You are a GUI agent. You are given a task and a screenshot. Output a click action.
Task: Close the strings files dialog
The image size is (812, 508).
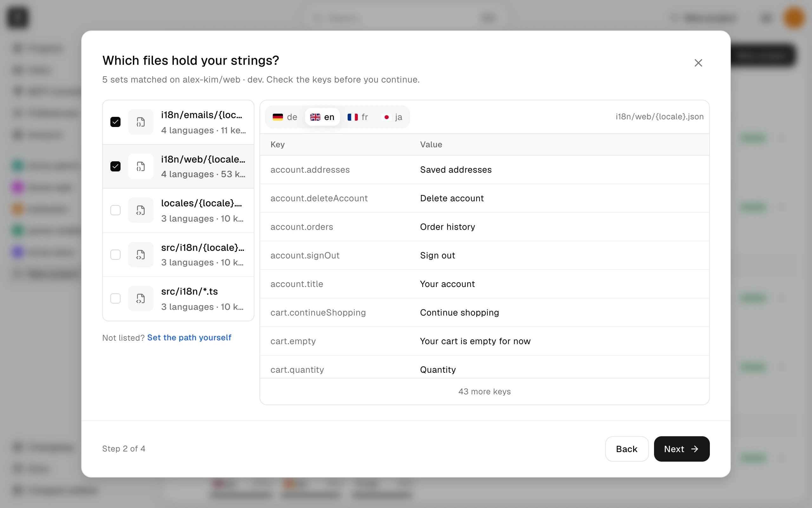point(698,63)
